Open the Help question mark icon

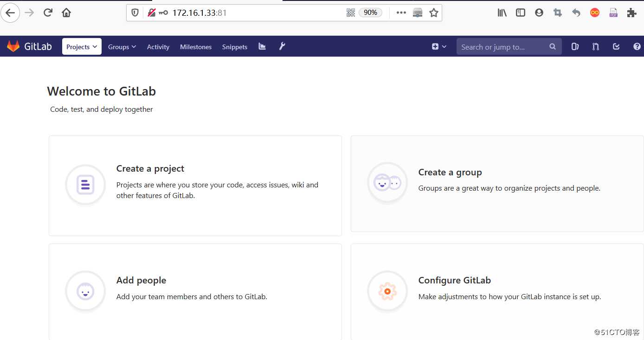coord(637,46)
